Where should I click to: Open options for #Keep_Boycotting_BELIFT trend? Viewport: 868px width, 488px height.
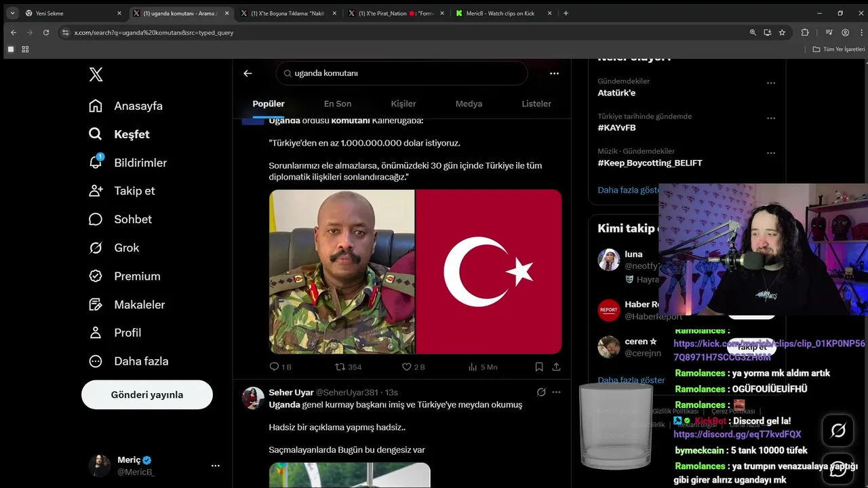point(771,152)
